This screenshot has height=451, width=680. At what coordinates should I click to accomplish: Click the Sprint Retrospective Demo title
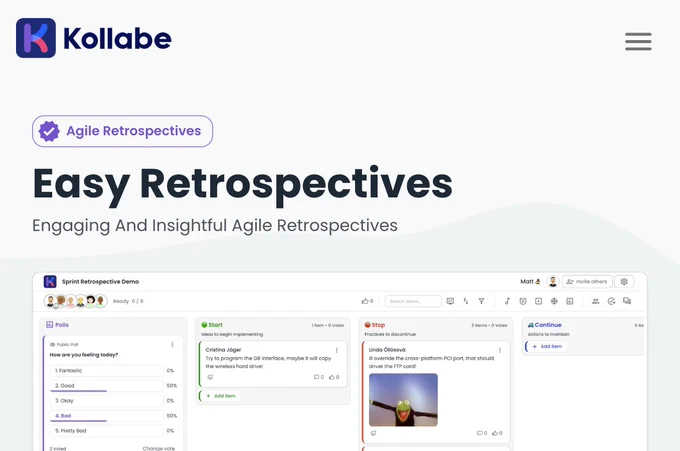point(100,281)
